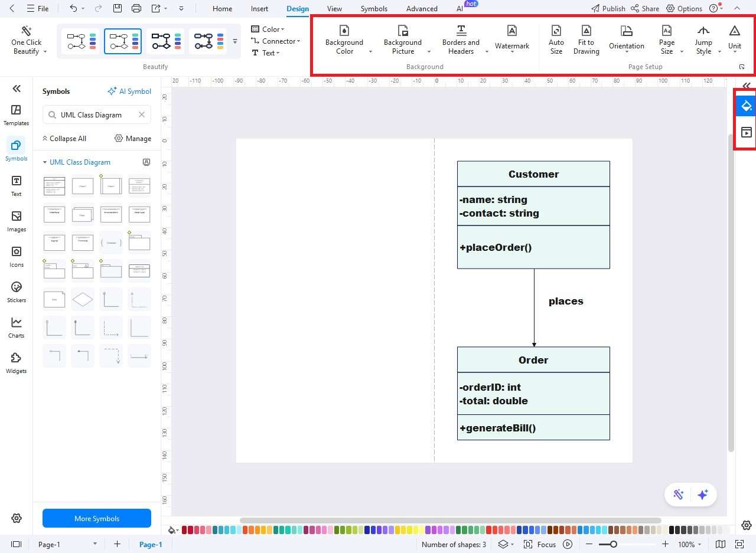The image size is (756, 553).
Task: Open the File menu
Action: [x=37, y=9]
